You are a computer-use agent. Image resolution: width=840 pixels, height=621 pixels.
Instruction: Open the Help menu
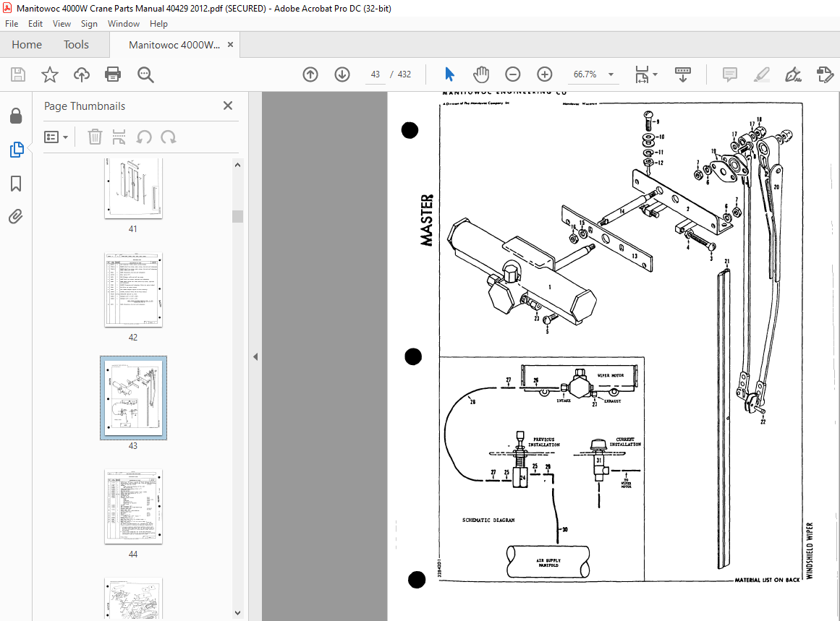158,24
